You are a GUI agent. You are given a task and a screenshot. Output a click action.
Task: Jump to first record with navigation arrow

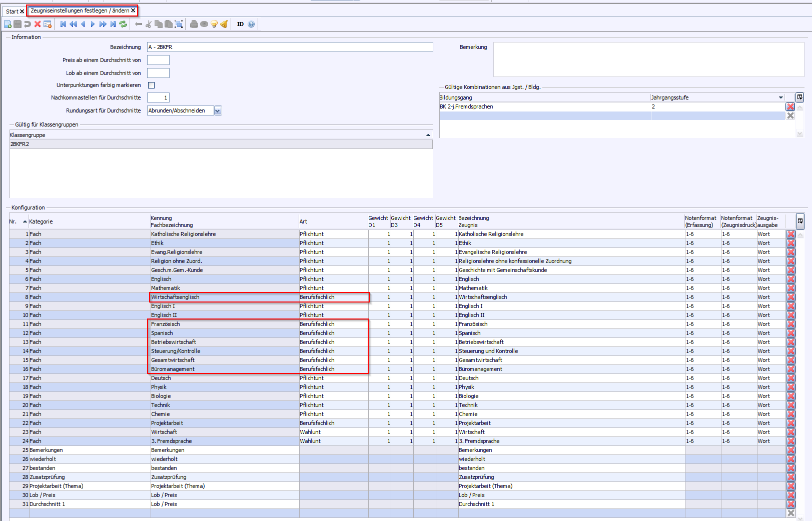click(63, 24)
